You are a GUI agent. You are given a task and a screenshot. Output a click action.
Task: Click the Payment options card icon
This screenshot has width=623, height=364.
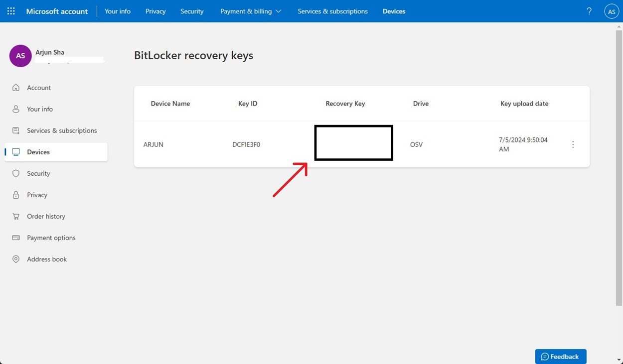[15, 238]
